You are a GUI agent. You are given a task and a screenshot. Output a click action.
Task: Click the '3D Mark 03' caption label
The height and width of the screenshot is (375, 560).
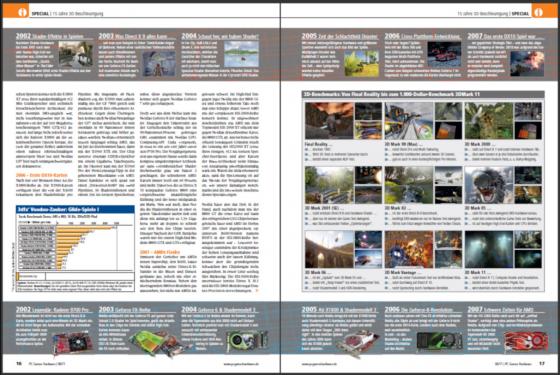coord(398,208)
